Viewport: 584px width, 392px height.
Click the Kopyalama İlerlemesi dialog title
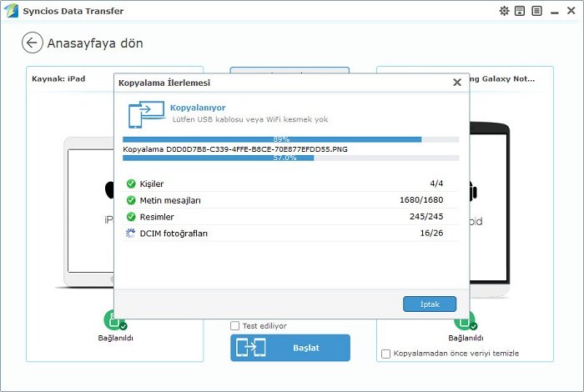(x=164, y=83)
